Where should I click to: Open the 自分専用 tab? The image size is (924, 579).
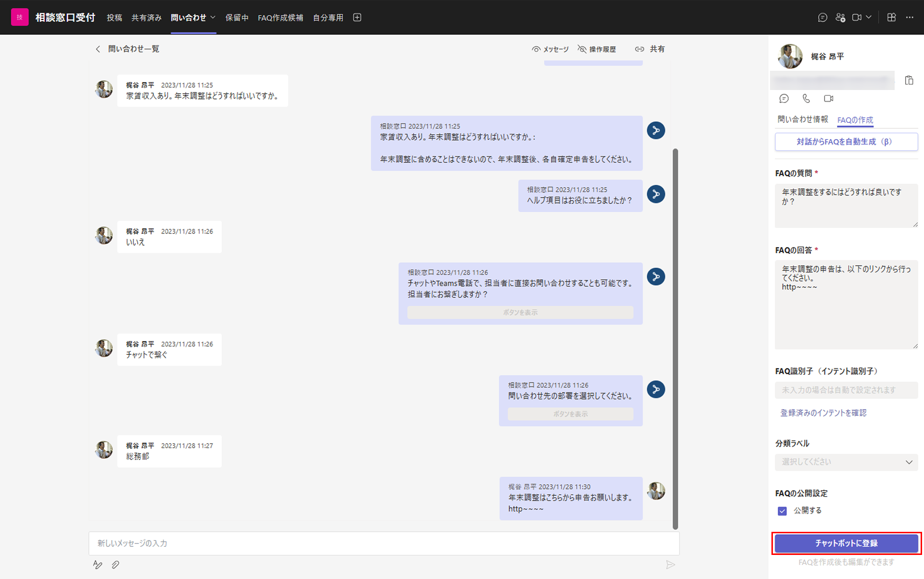[328, 18]
